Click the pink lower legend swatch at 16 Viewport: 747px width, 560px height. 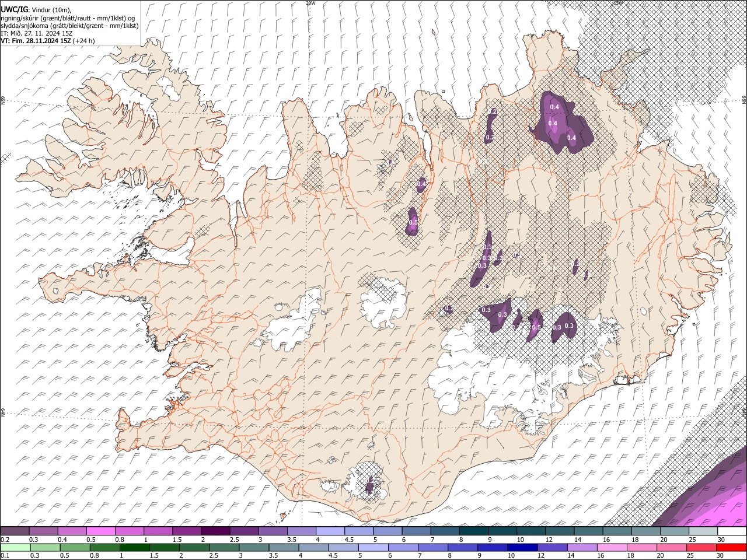coord(613,547)
